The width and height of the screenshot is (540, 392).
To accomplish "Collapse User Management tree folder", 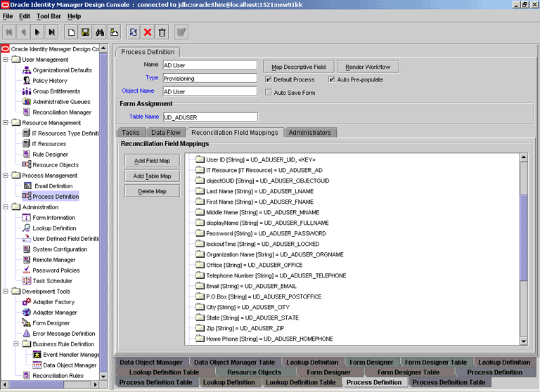I will (x=6, y=60).
